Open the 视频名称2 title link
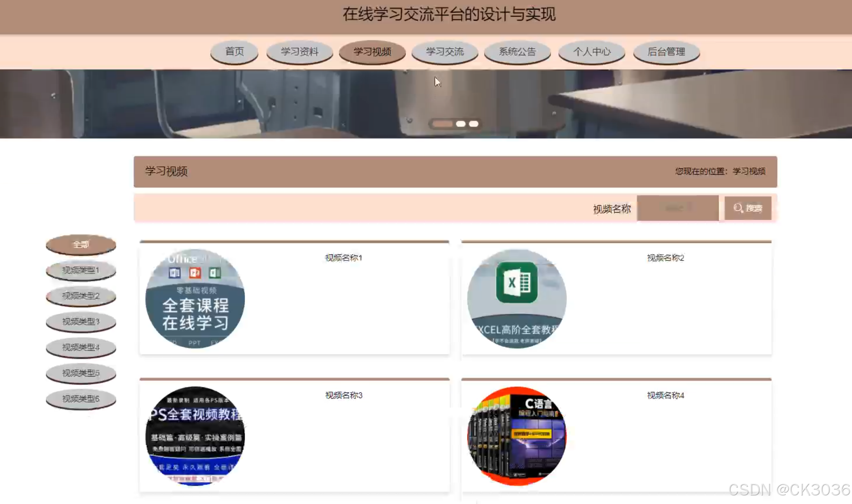Viewport: 852px width, 504px height. coord(665,258)
